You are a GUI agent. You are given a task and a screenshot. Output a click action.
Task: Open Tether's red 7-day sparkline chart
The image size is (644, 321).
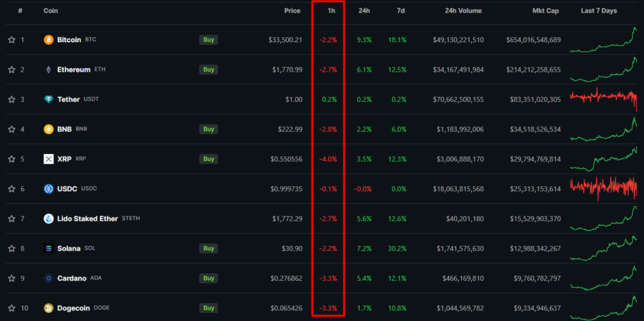[x=603, y=99]
